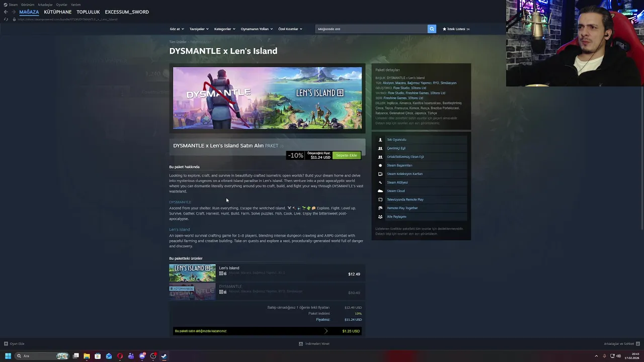Open Microsoft Store from the taskbar
The image size is (644, 362).
98,356
